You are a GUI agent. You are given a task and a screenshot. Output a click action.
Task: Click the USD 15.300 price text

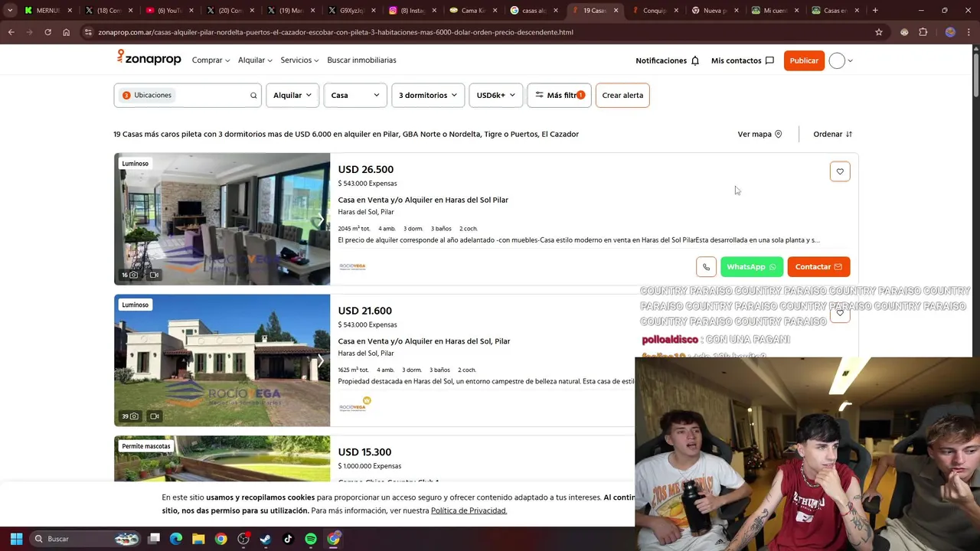(x=364, y=452)
